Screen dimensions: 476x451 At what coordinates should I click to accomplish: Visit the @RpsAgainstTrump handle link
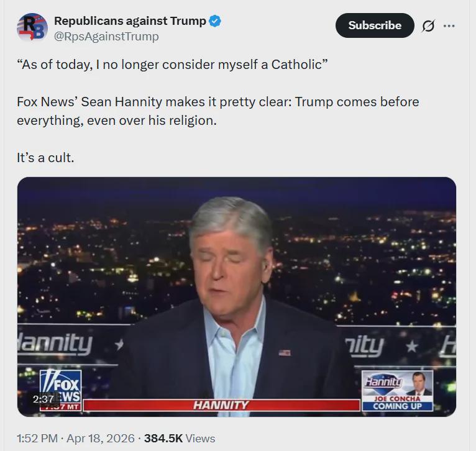click(106, 37)
